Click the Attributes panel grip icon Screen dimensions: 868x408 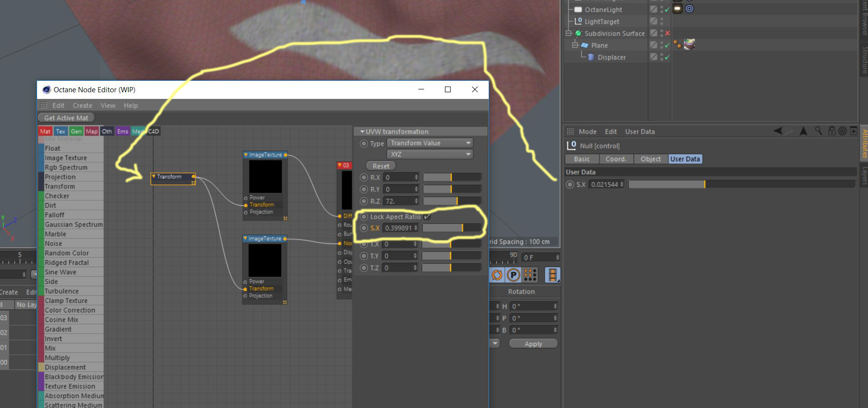pyautogui.click(x=570, y=131)
